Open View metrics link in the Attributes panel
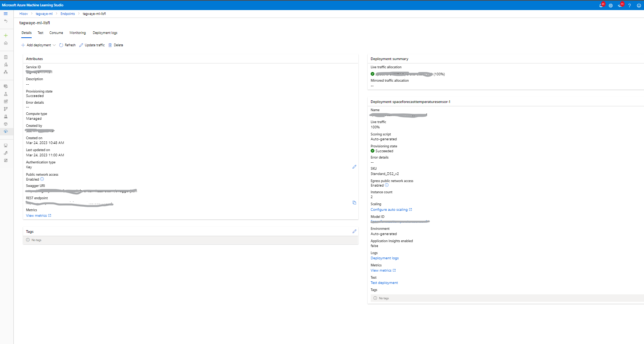 tap(38, 216)
